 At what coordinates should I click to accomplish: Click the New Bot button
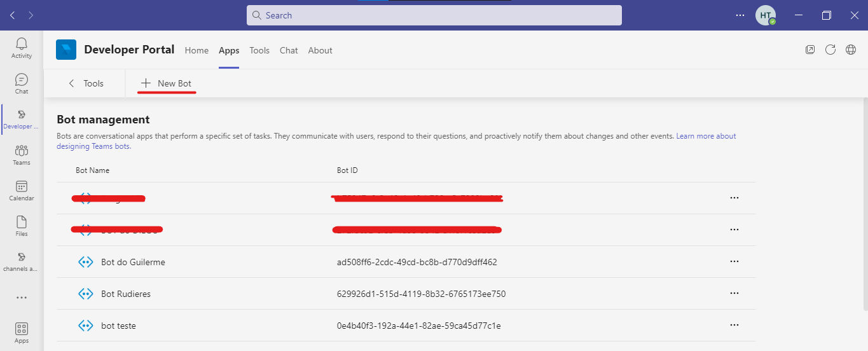(x=167, y=83)
